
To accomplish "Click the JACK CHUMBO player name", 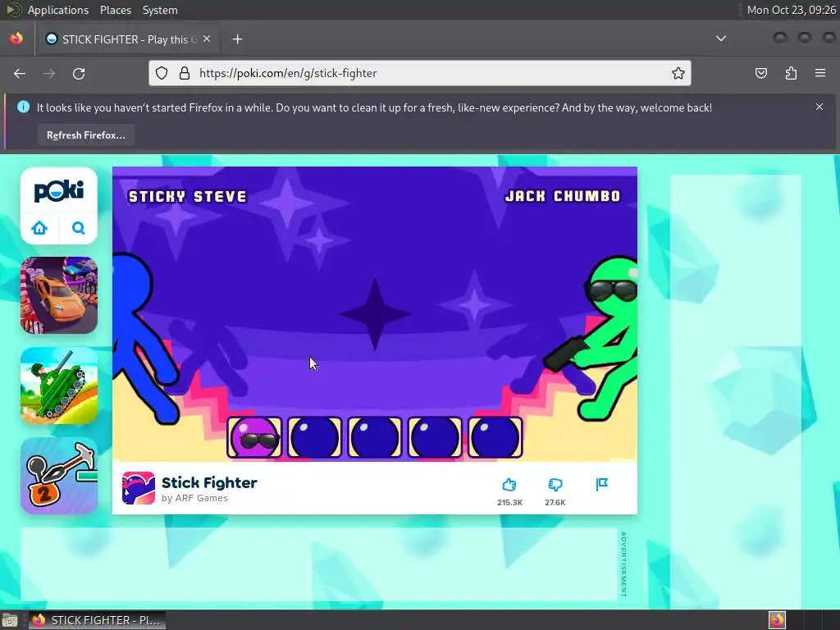I will coord(563,196).
